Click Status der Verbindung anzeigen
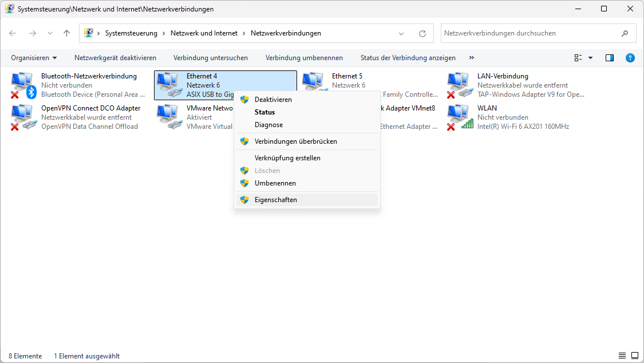 408,58
